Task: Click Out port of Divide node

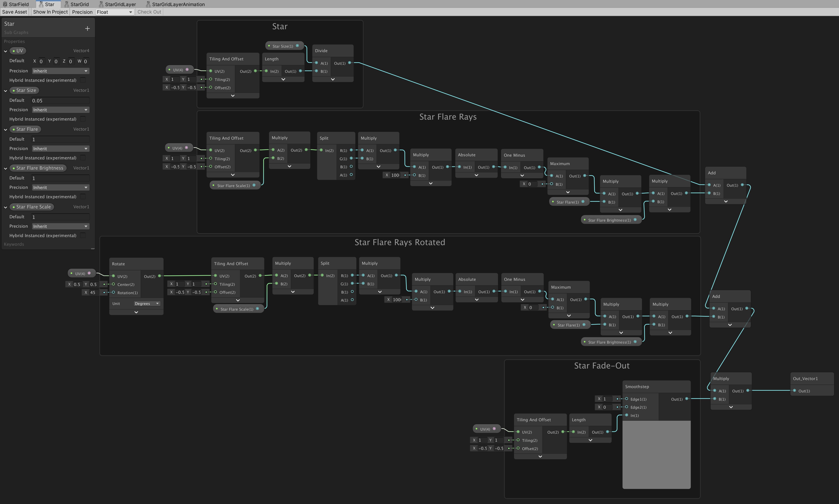Action: click(x=349, y=63)
